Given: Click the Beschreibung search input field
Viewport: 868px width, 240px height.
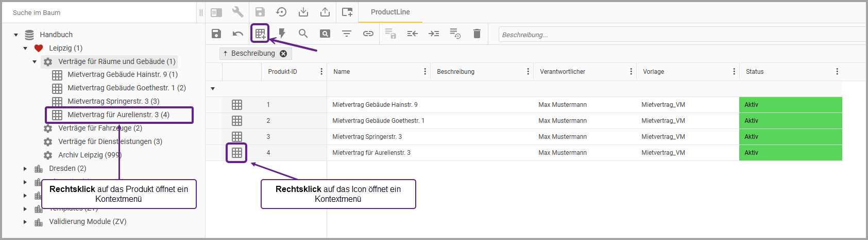Looking at the screenshot, I should click(680, 35).
